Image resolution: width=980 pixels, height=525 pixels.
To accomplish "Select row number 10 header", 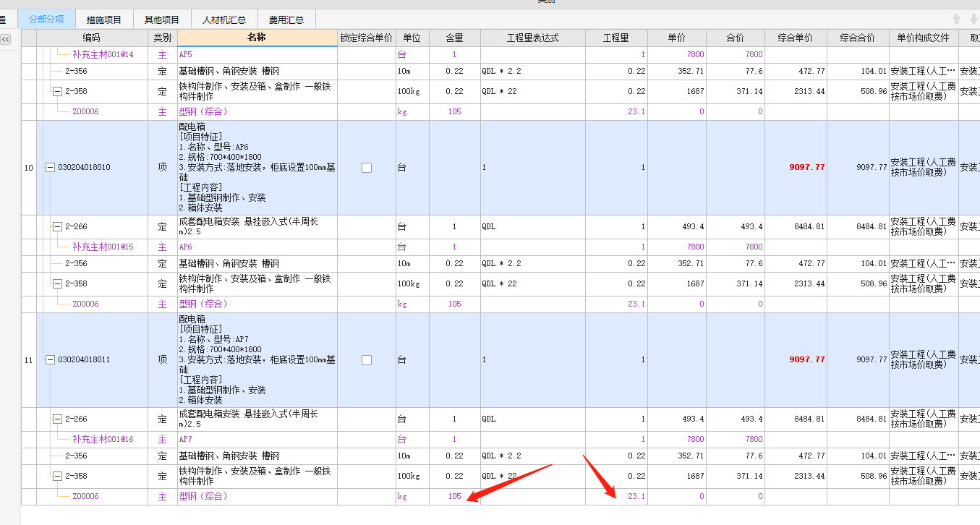I will [28, 168].
